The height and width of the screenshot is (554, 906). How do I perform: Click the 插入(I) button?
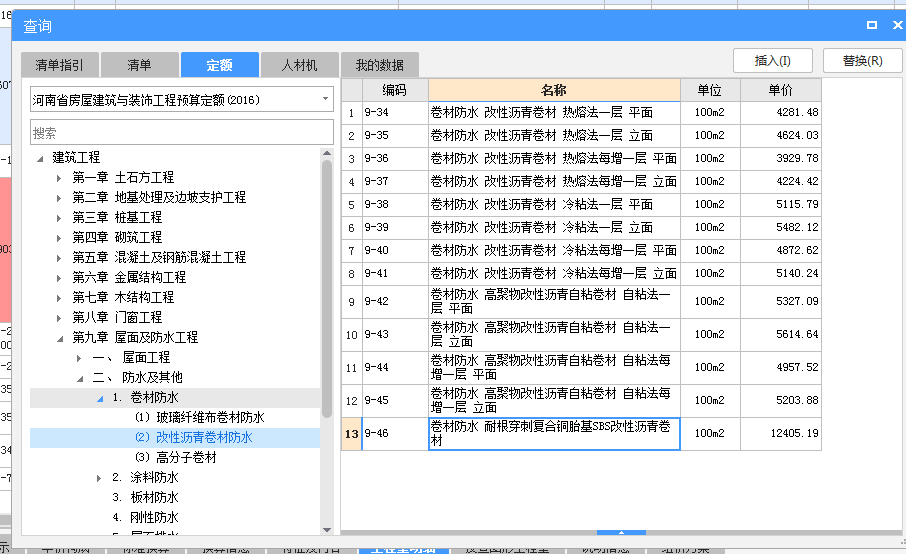point(773,61)
